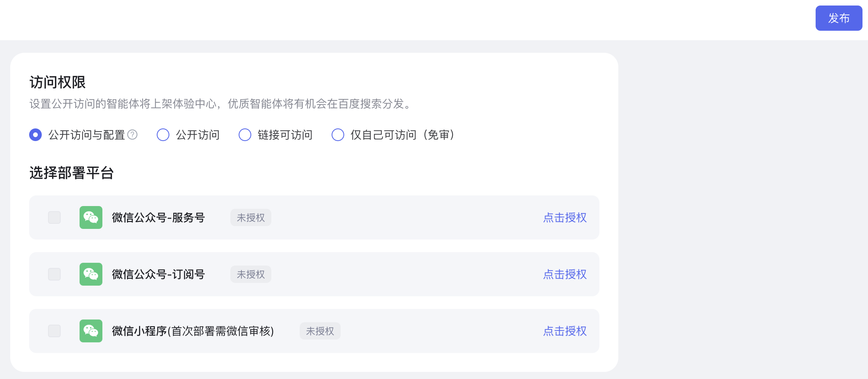
Task: Click the WeChat icon for 订阅号
Action: click(x=91, y=274)
